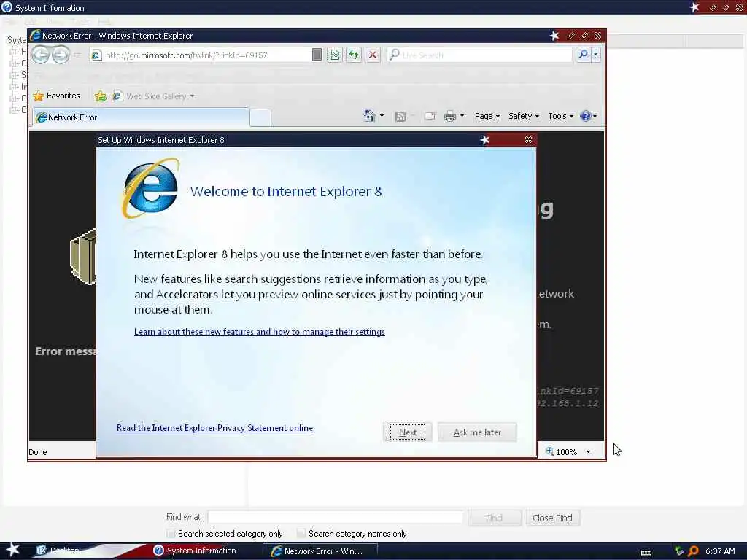Open the Home icon in IE command bar
747x560 pixels.
[369, 116]
